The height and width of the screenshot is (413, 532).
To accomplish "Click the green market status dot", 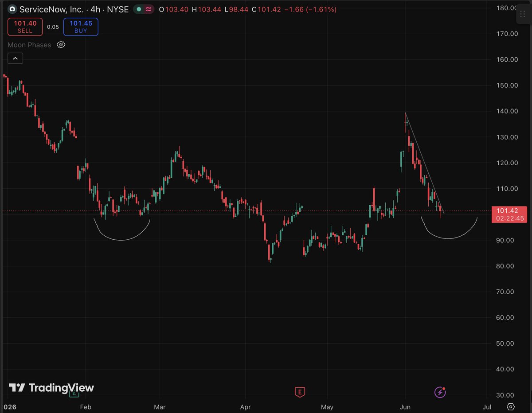I will (x=139, y=9).
